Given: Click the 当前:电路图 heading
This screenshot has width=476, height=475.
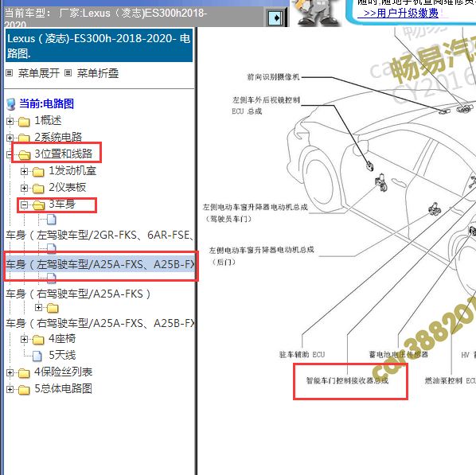Looking at the screenshot, I should pyautogui.click(x=46, y=103).
